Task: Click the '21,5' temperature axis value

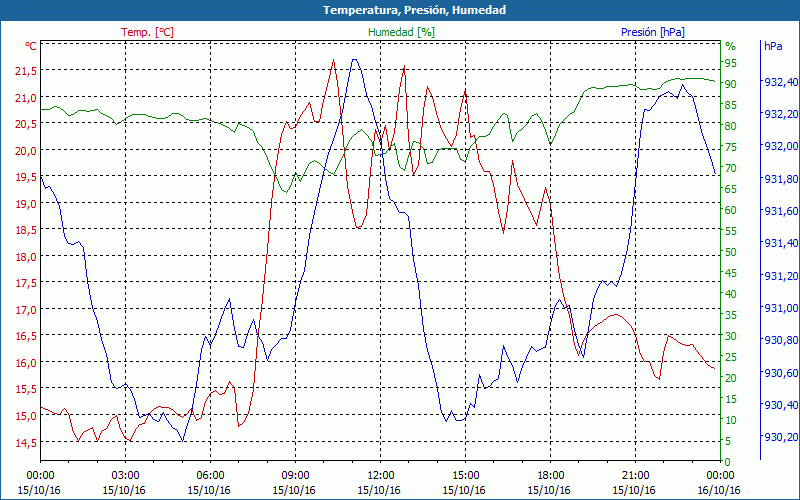Action: (x=26, y=71)
